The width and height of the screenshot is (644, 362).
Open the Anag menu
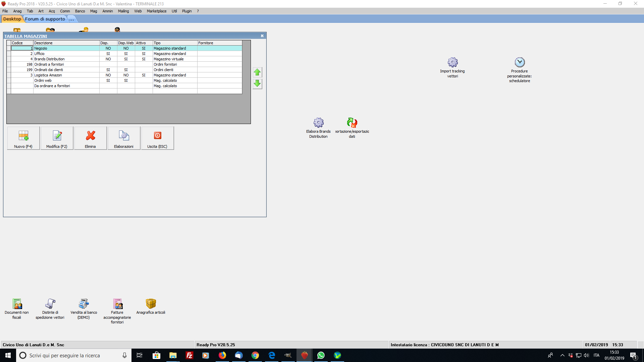(x=17, y=11)
